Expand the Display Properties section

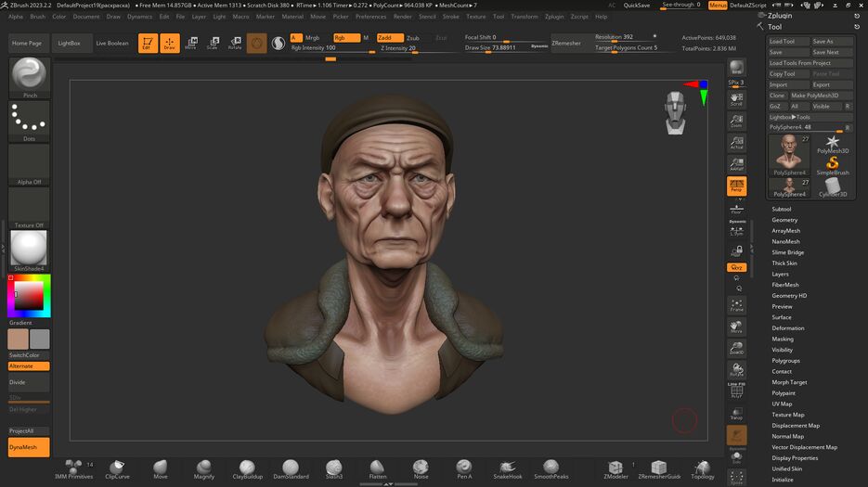[x=795, y=458]
